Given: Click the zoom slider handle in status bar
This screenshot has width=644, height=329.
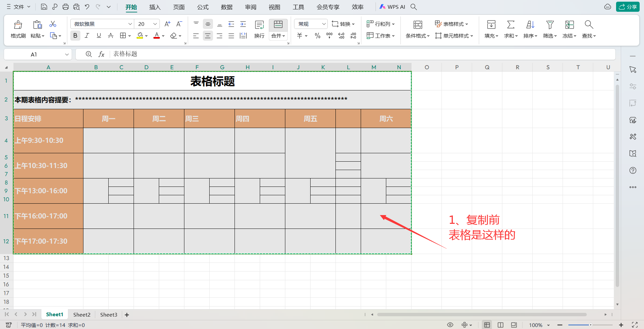Looking at the screenshot, I should click(x=591, y=325).
